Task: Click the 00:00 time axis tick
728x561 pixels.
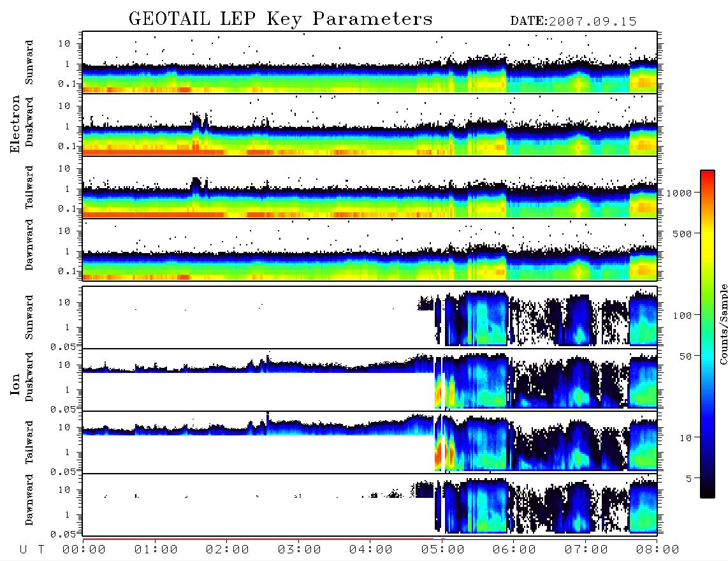Action: (x=84, y=550)
